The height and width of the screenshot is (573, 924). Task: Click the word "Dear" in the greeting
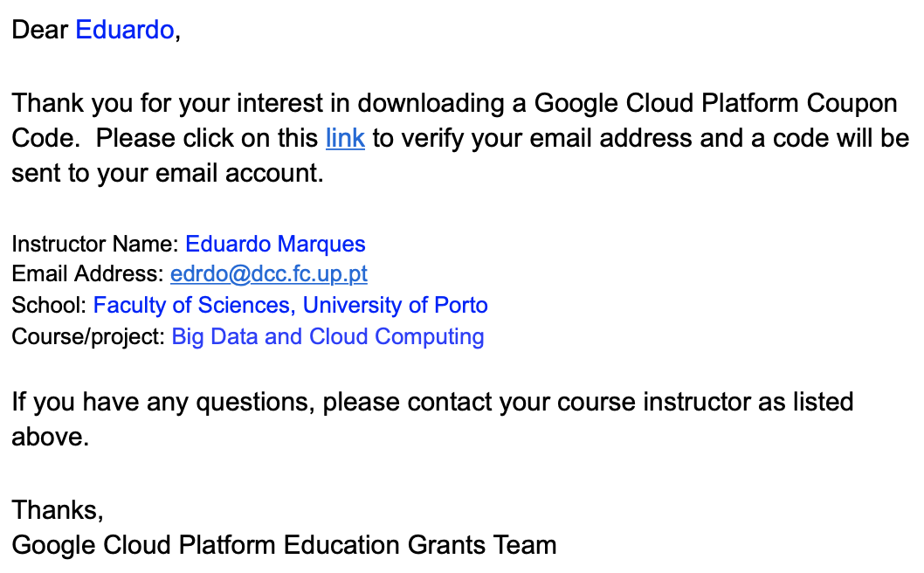click(x=40, y=30)
